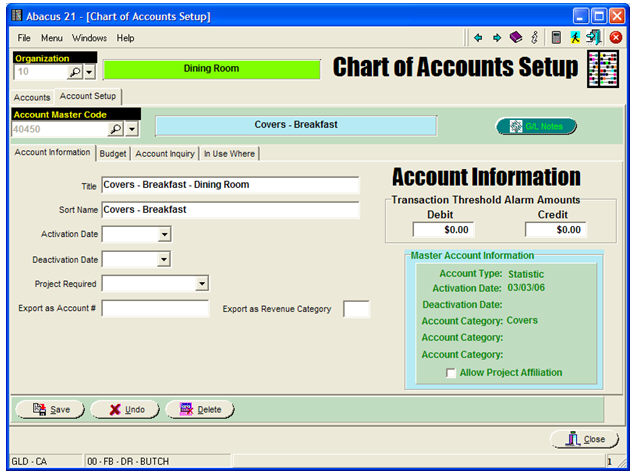Open the Deactivation Date dropdown
Viewport: 634px width, 475px height.
point(164,259)
